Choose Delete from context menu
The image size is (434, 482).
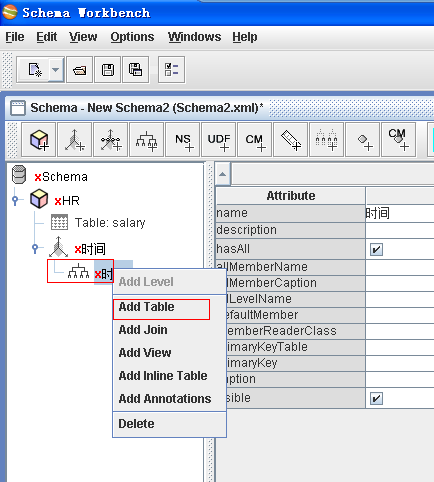click(169, 424)
